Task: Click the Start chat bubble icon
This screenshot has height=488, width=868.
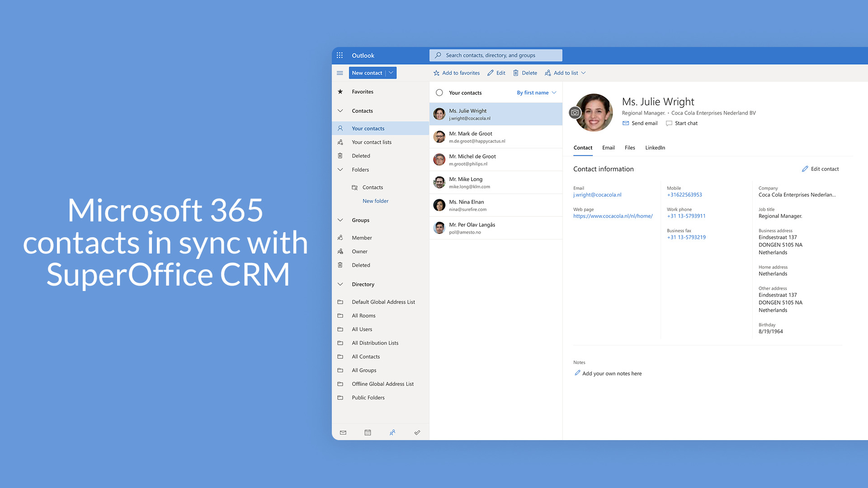Action: pos(669,123)
